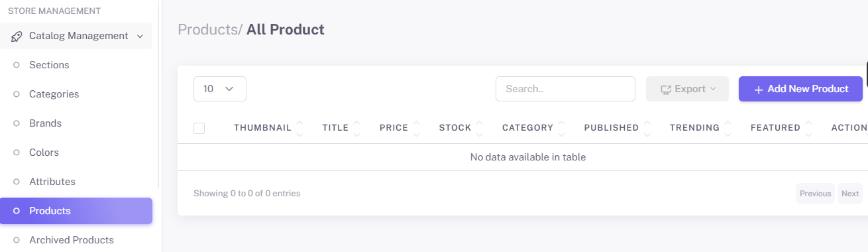Image resolution: width=868 pixels, height=252 pixels.
Task: Click Add New Product button
Action: [800, 89]
